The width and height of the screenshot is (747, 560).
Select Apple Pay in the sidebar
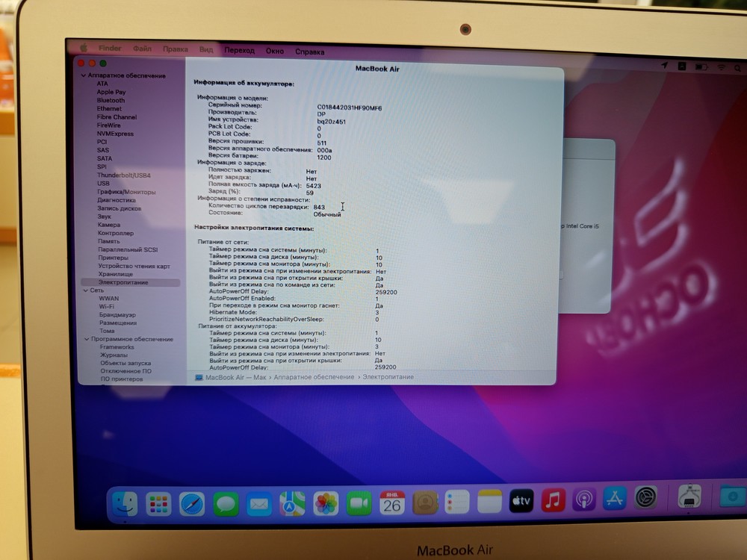tap(111, 92)
